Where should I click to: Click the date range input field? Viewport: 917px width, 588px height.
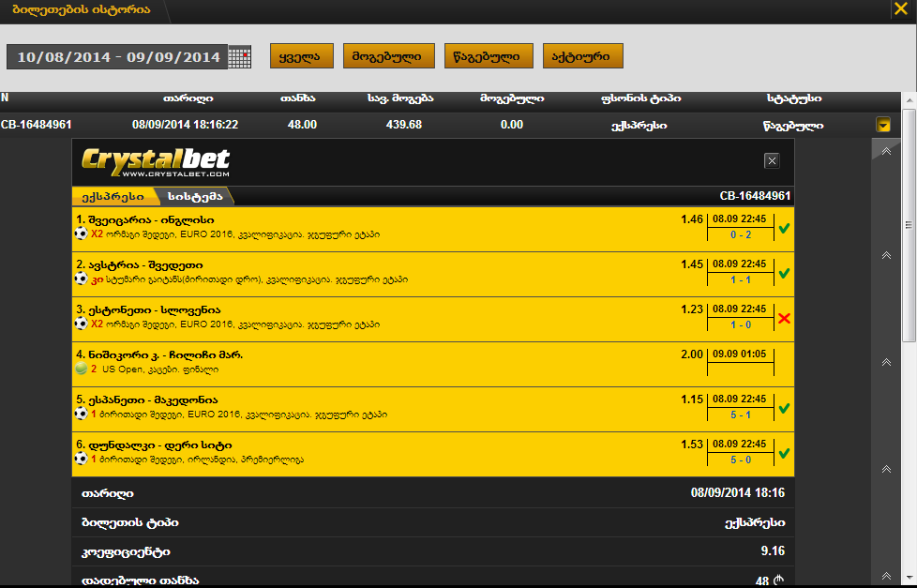pyautogui.click(x=117, y=57)
